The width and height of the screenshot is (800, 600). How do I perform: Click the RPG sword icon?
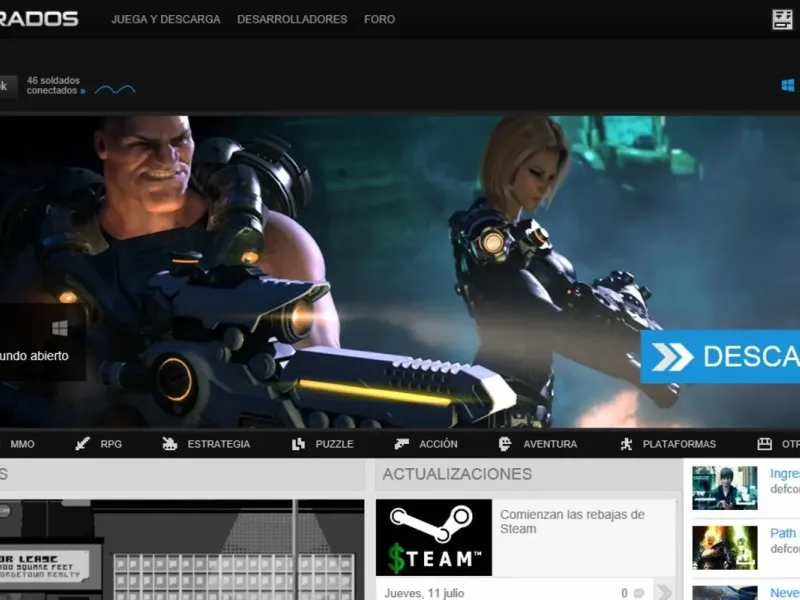(x=82, y=444)
